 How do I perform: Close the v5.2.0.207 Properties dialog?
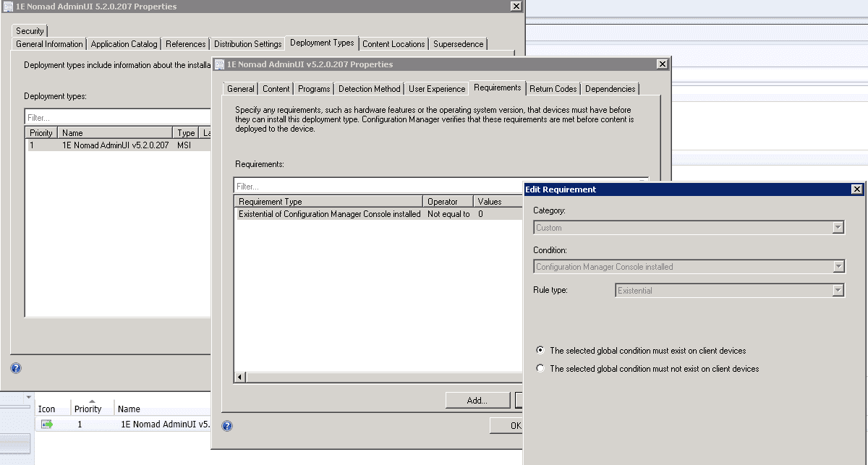[662, 64]
